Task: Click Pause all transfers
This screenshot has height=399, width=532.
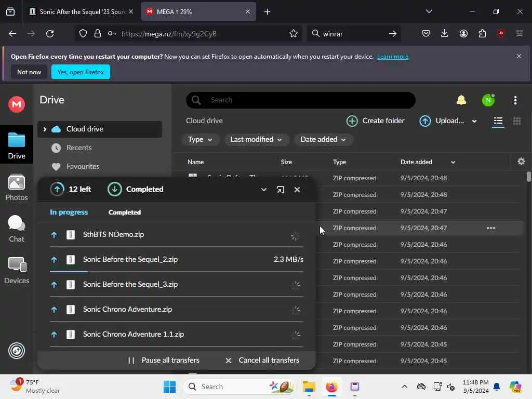Action: pyautogui.click(x=164, y=361)
